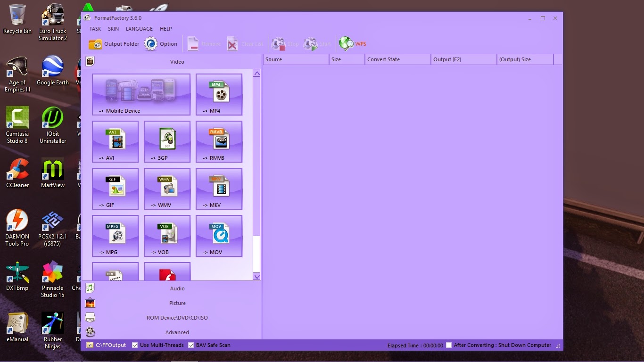The image size is (644, 362).
Task: Open the HELP menu
Action: [166, 29]
